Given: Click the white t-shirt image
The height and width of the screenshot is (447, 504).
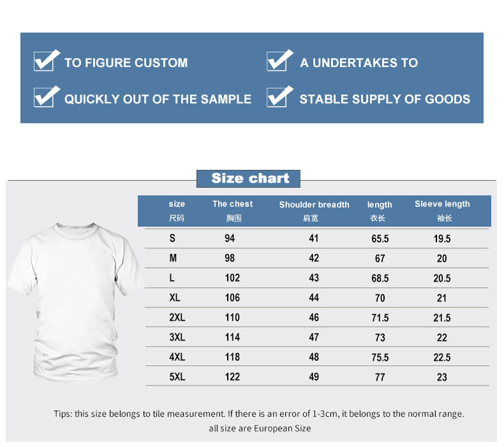Looking at the screenshot, I should pos(76,302).
